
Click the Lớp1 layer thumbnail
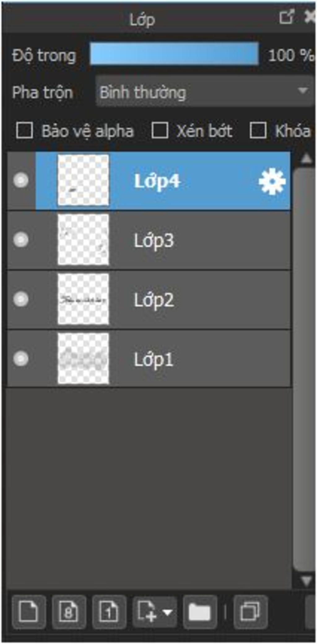click(83, 358)
